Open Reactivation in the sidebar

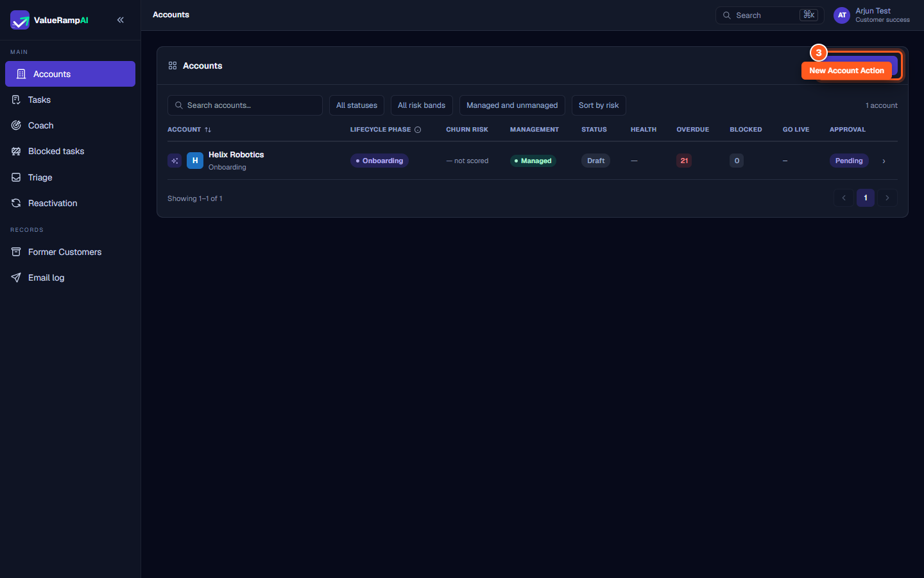(x=70, y=203)
